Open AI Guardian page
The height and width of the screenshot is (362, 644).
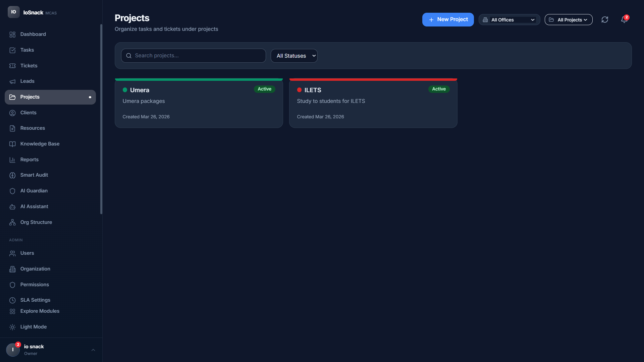point(50,191)
